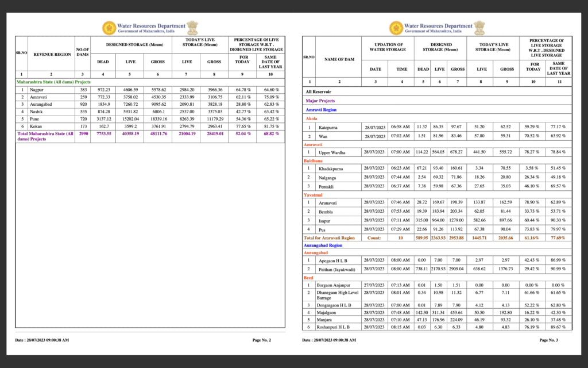The height and width of the screenshot is (368, 588).
Task: Select the Wan dam name
Action: [x=323, y=137]
